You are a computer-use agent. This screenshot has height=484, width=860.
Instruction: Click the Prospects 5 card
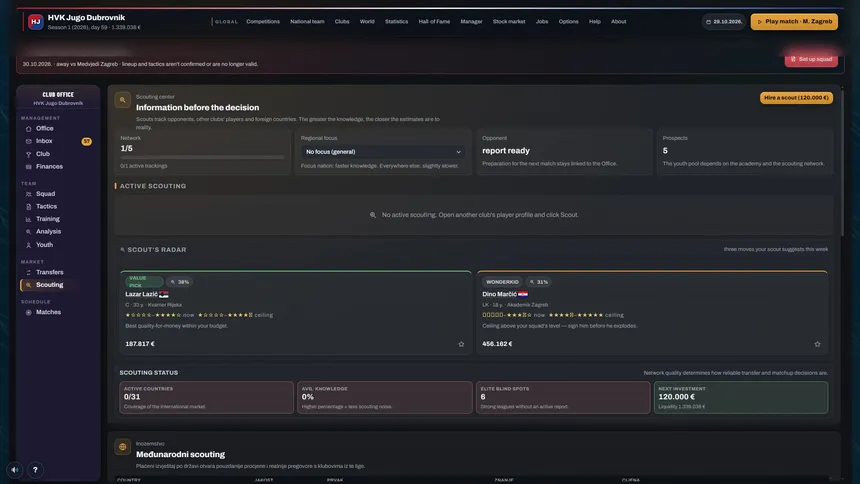745,151
